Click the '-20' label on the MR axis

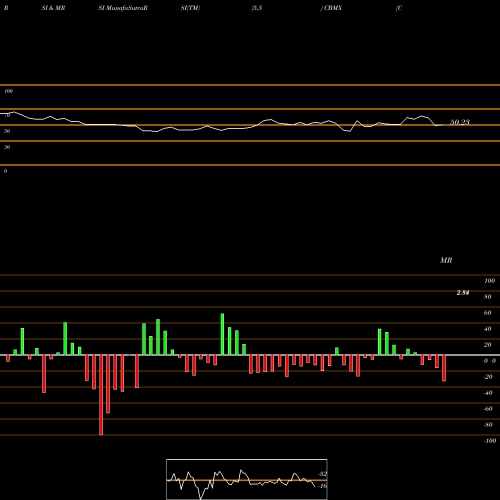tap(488, 377)
